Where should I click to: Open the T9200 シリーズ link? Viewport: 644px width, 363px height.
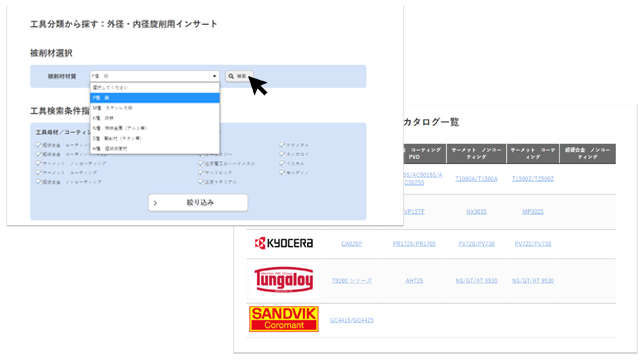pyautogui.click(x=352, y=281)
